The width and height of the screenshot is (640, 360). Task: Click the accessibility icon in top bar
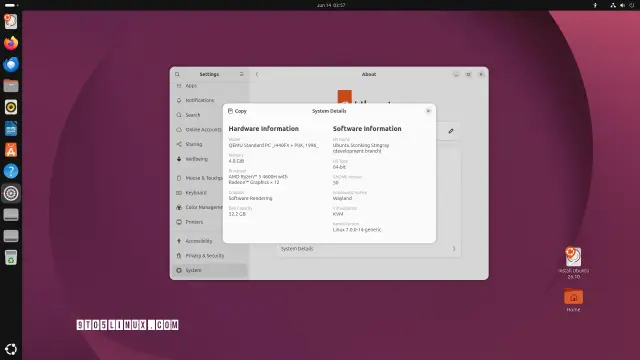tap(595, 5)
